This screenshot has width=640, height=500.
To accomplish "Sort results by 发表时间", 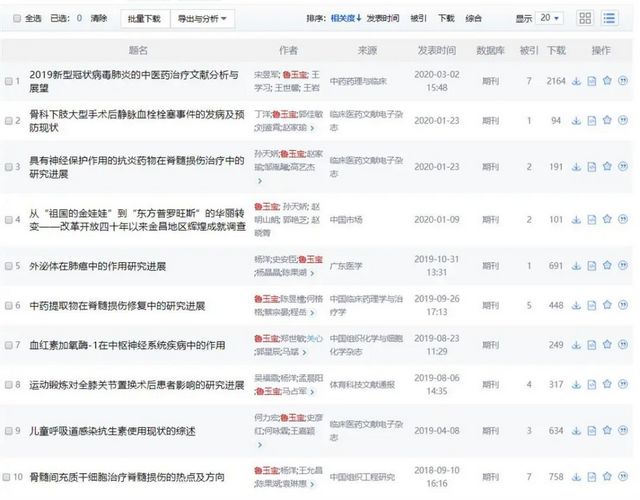I will (383, 18).
